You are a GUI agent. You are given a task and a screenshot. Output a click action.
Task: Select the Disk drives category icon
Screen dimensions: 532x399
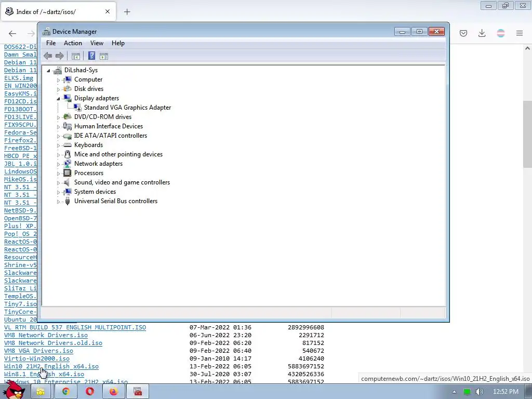[x=68, y=88]
